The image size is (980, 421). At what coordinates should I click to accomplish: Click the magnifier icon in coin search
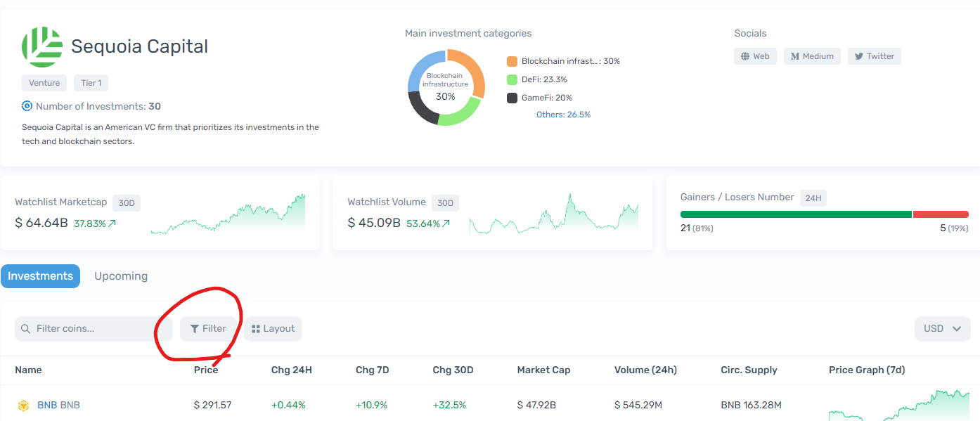(x=26, y=329)
